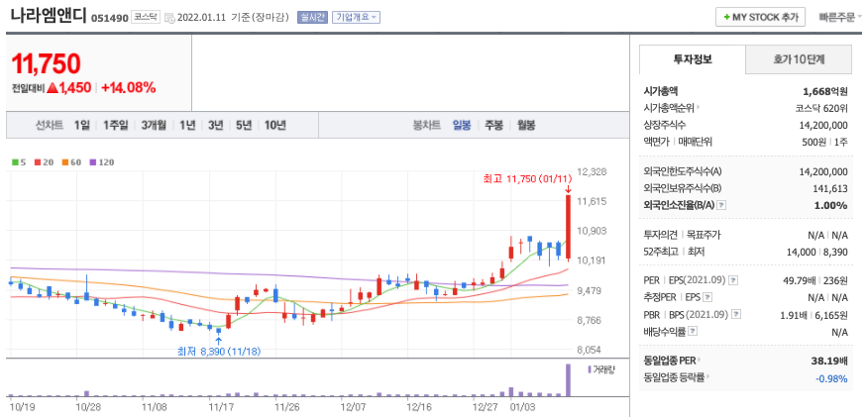Toggle the 실시간 real-time button
The height and width of the screenshot is (417, 868).
coord(312,17)
